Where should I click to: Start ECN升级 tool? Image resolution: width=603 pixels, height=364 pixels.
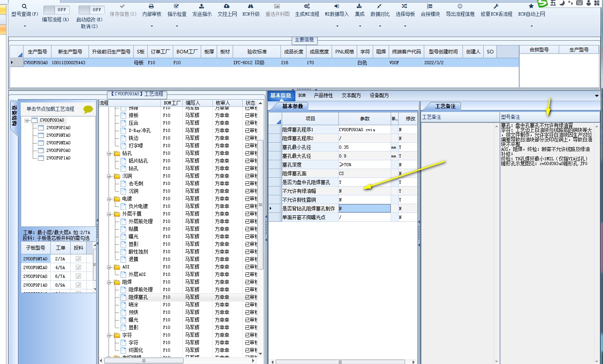pyautogui.click(x=251, y=6)
